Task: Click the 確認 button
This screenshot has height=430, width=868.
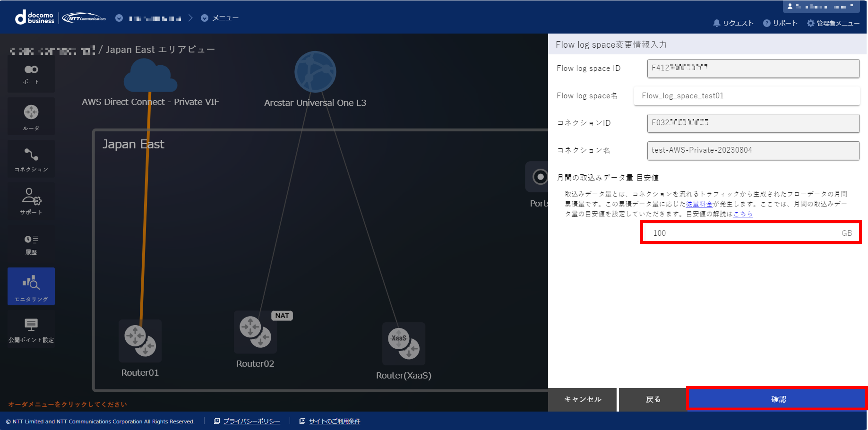Action: (x=778, y=399)
